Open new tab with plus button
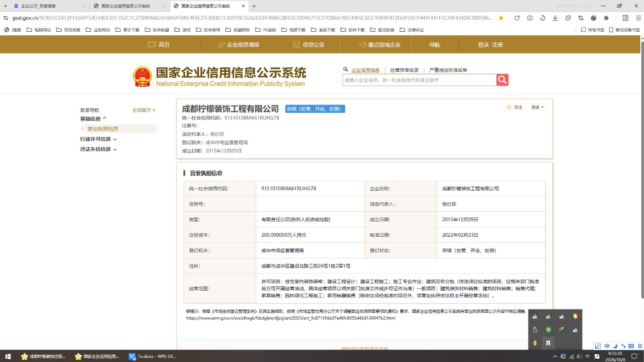 tap(254, 6)
